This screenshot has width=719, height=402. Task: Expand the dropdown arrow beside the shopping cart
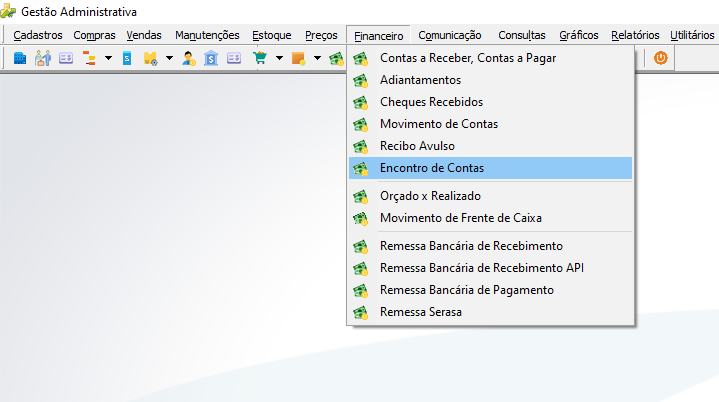279,58
